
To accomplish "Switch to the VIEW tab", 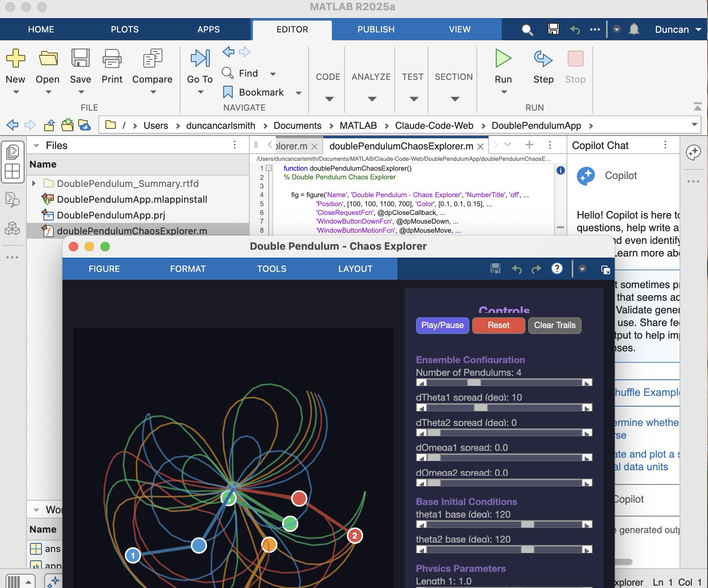I will pos(459,29).
